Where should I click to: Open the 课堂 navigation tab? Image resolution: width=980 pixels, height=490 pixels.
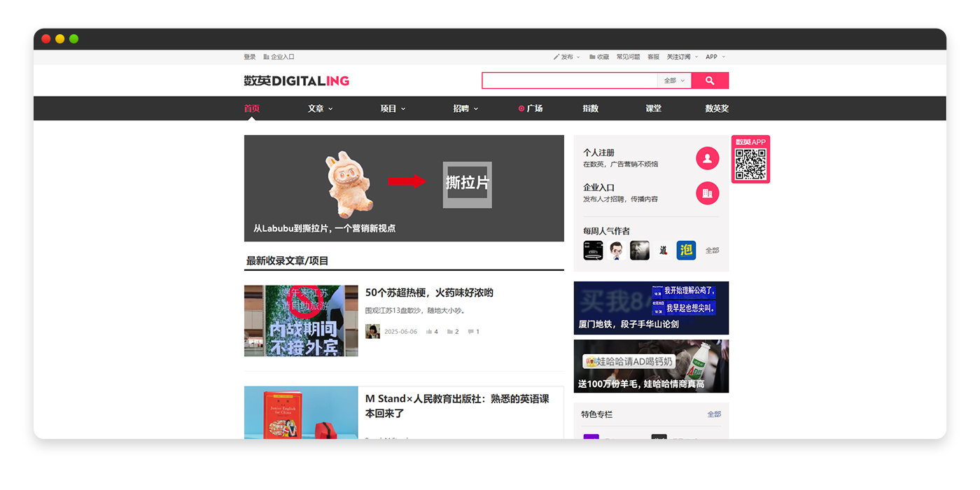[653, 108]
